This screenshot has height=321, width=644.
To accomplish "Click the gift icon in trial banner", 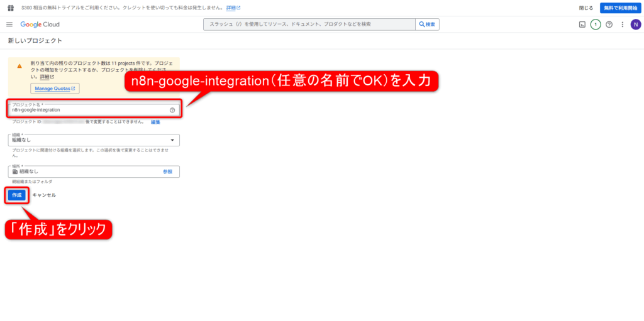I will click(x=11, y=8).
